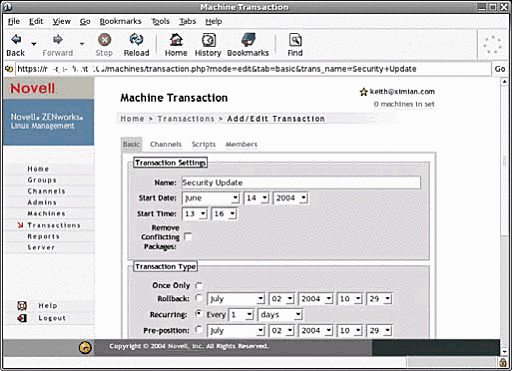Click the star icon beside keith@ximian.com
The width and height of the screenshot is (512, 371).
[x=363, y=92]
